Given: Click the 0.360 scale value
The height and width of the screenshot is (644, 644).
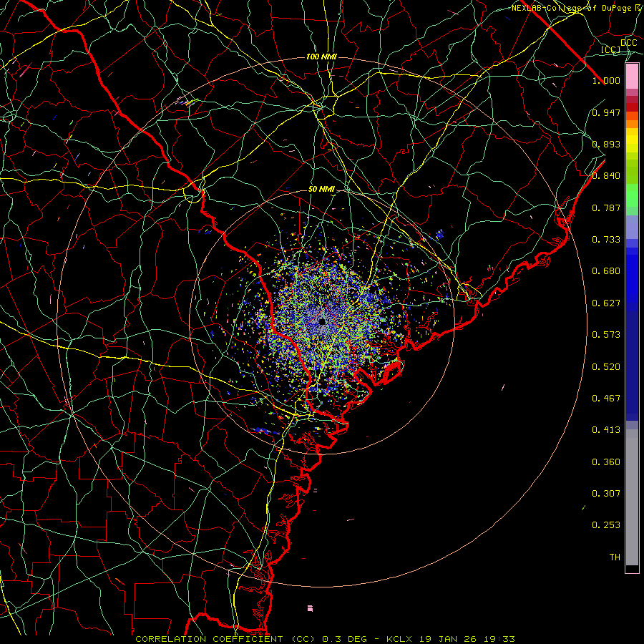Looking at the screenshot, I should pyautogui.click(x=606, y=462).
